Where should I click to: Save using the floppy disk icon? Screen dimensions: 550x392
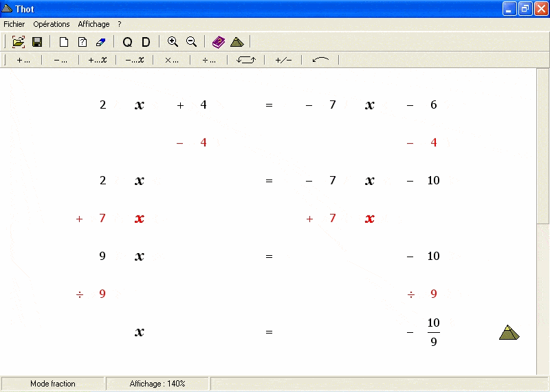(37, 42)
